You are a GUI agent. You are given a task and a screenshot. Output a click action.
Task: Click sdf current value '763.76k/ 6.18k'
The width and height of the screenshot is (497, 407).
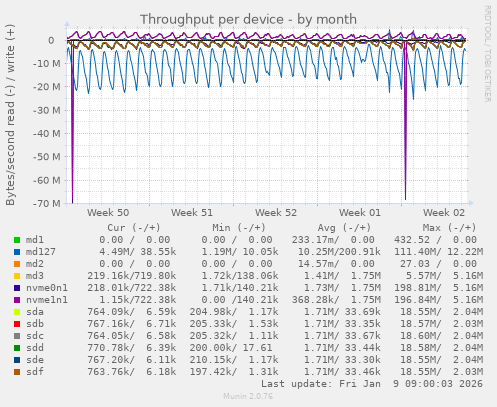click(132, 372)
